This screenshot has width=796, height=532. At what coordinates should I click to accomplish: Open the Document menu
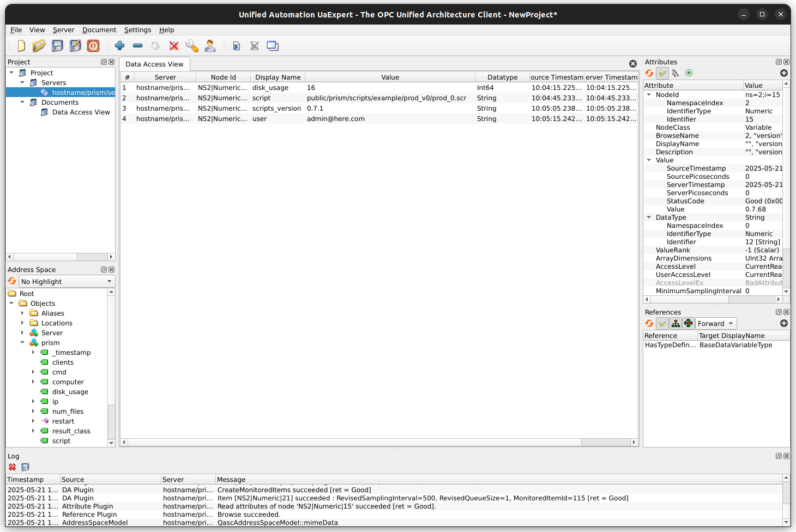(99, 30)
